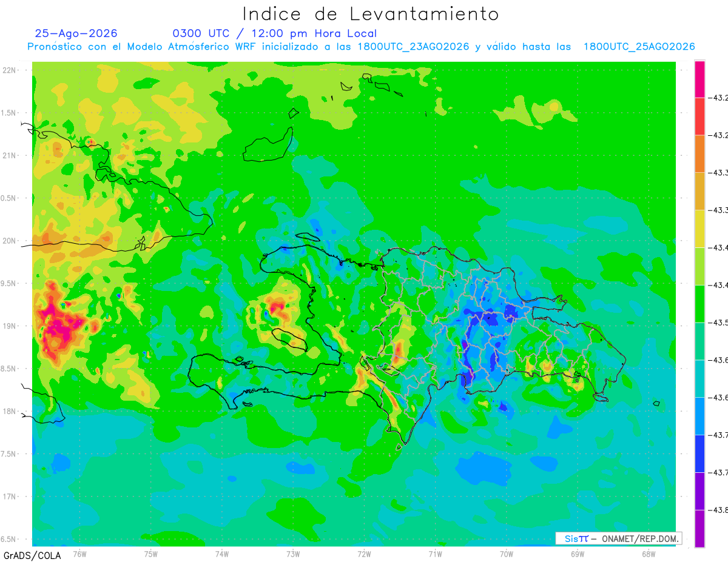This screenshot has width=728, height=562.
Task: Select the '69W' longitude label
Action: [x=577, y=554]
